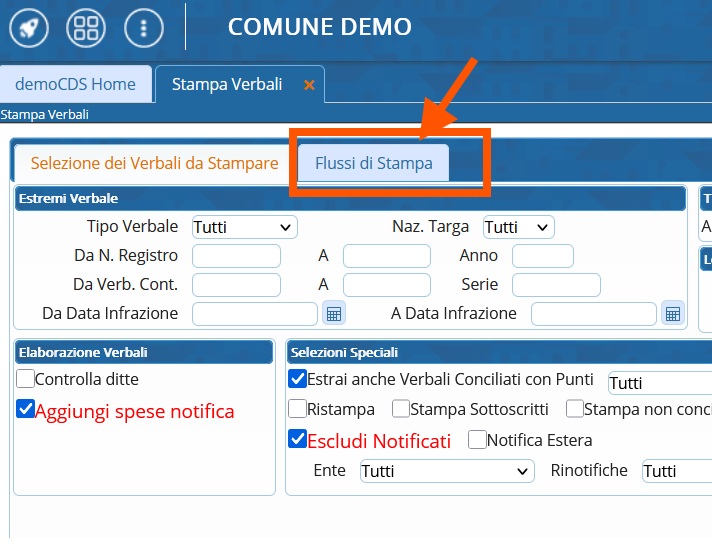Switch to the Flussi di Stampa tab

click(373, 163)
